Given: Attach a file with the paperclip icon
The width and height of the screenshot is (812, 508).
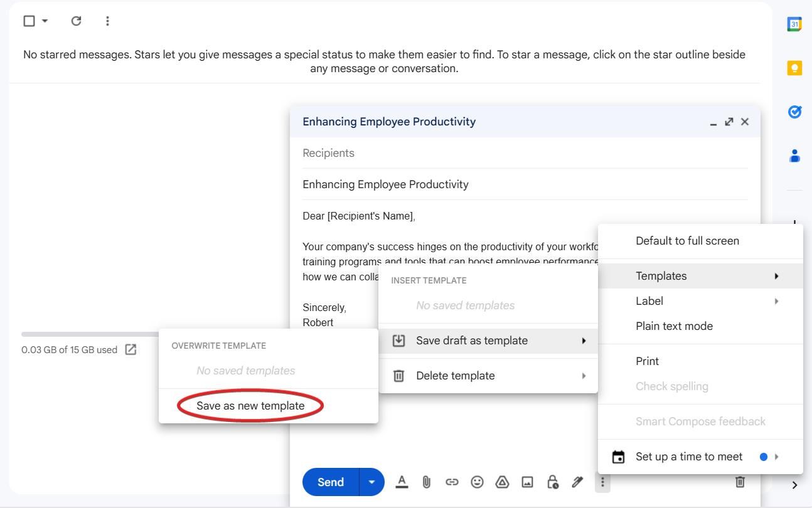Looking at the screenshot, I should point(427,482).
